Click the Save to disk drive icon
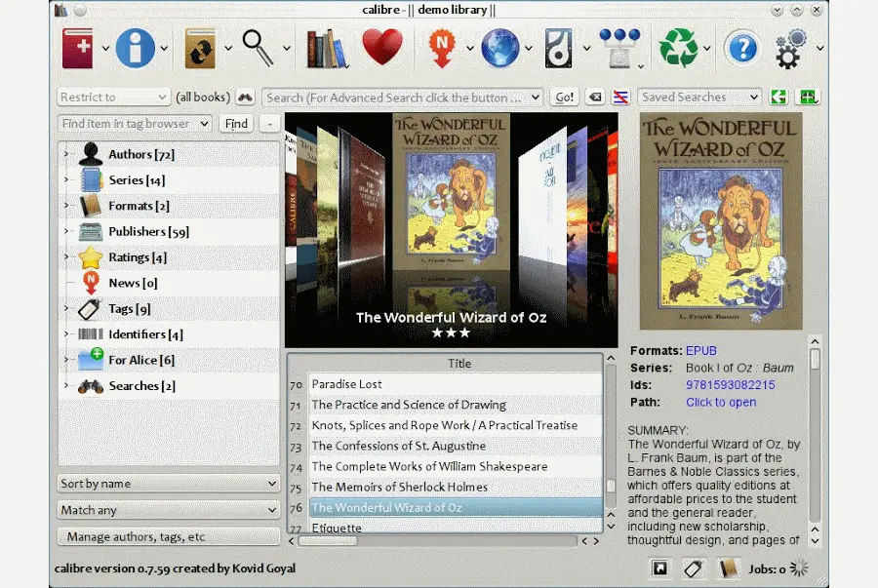The width and height of the screenshot is (878, 588). [558, 48]
